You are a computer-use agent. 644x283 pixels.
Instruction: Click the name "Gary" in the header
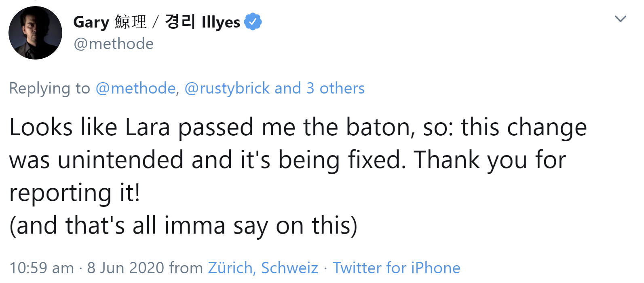click(91, 22)
